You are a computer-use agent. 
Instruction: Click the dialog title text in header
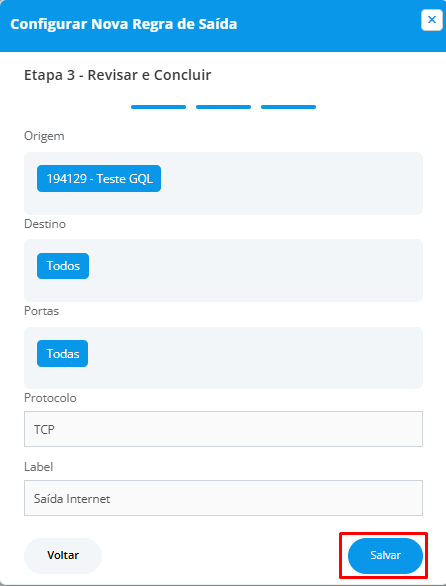pos(124,24)
